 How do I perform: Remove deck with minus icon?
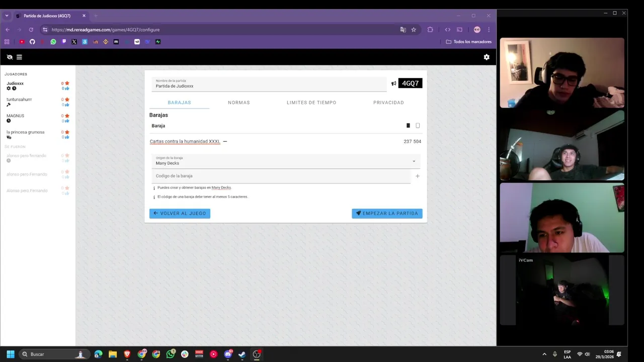[x=225, y=141]
